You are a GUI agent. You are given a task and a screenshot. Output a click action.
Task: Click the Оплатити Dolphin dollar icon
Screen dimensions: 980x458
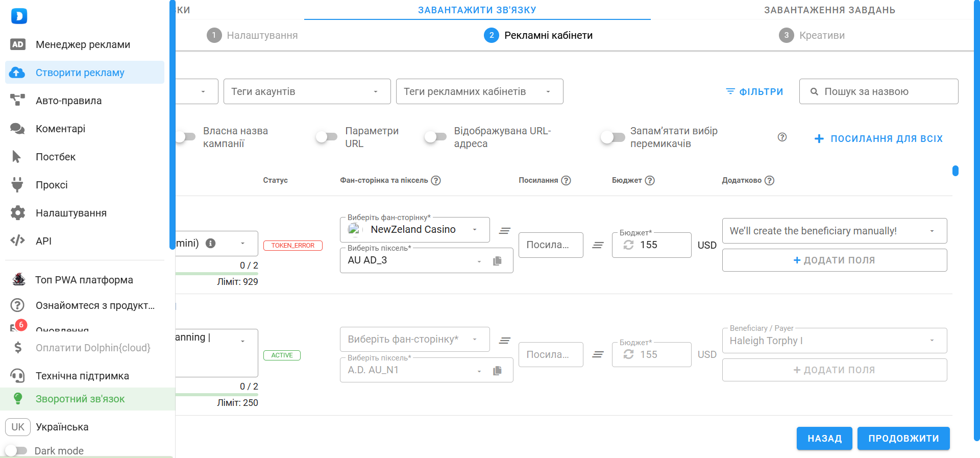tap(18, 348)
